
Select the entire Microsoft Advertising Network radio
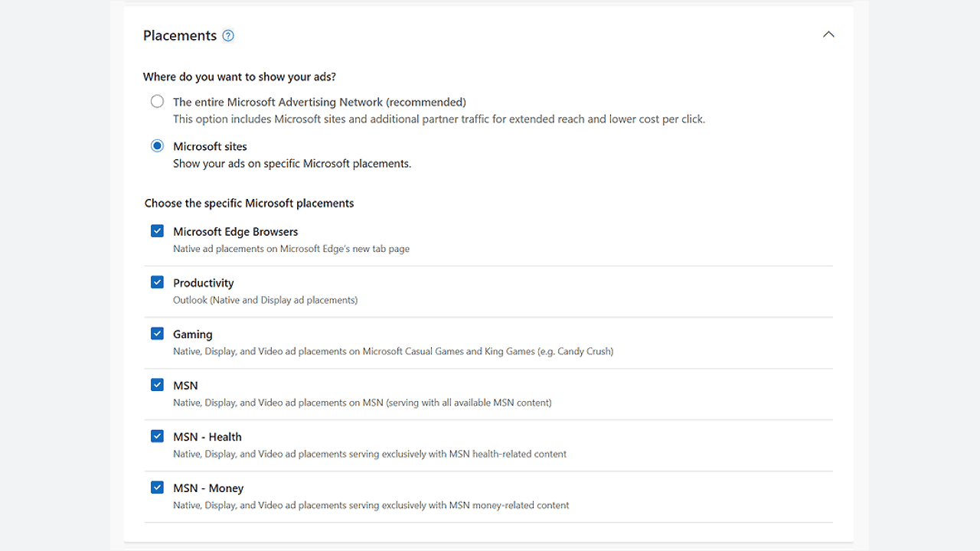point(157,101)
